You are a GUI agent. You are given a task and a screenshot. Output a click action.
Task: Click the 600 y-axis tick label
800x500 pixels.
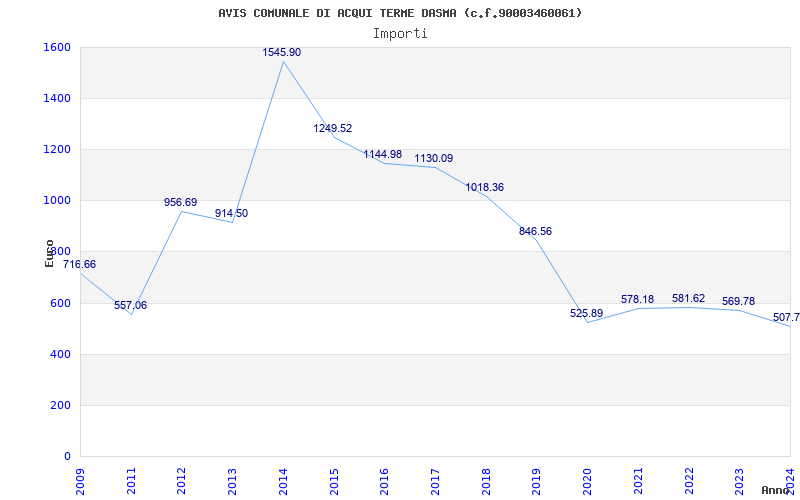point(58,304)
